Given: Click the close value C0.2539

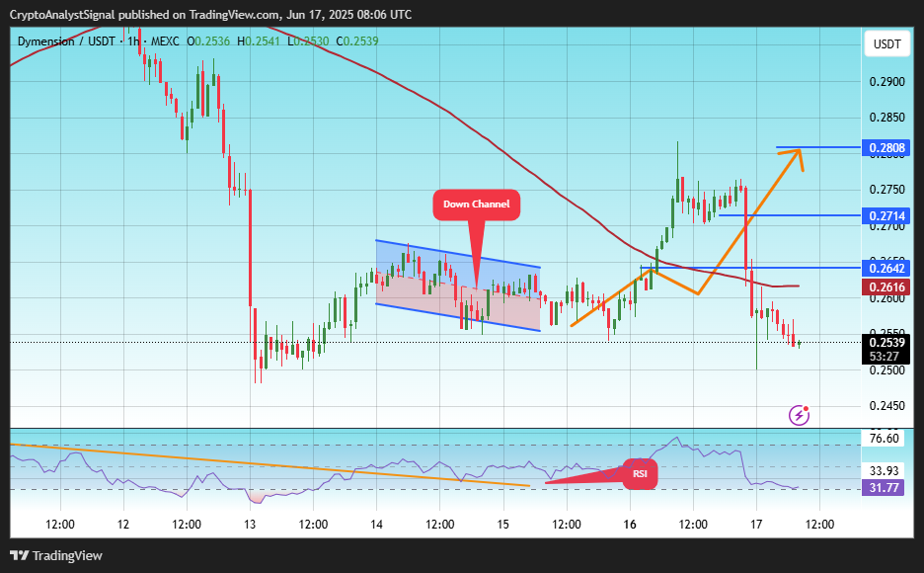Looking at the screenshot, I should click(357, 41).
